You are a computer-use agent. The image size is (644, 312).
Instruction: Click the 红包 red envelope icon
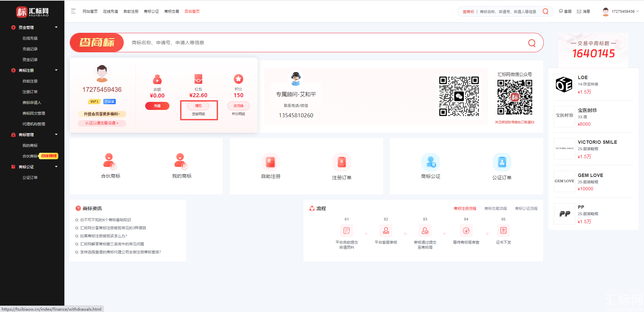[x=198, y=79]
